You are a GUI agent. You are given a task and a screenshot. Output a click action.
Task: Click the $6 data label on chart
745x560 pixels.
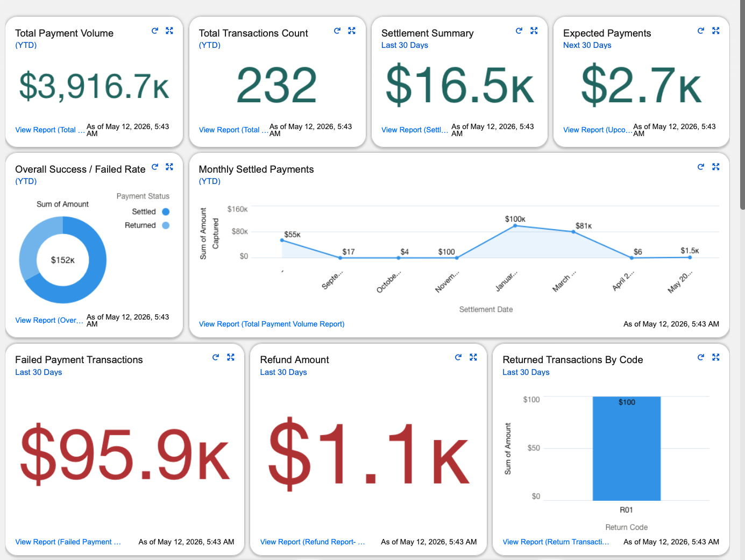638,252
